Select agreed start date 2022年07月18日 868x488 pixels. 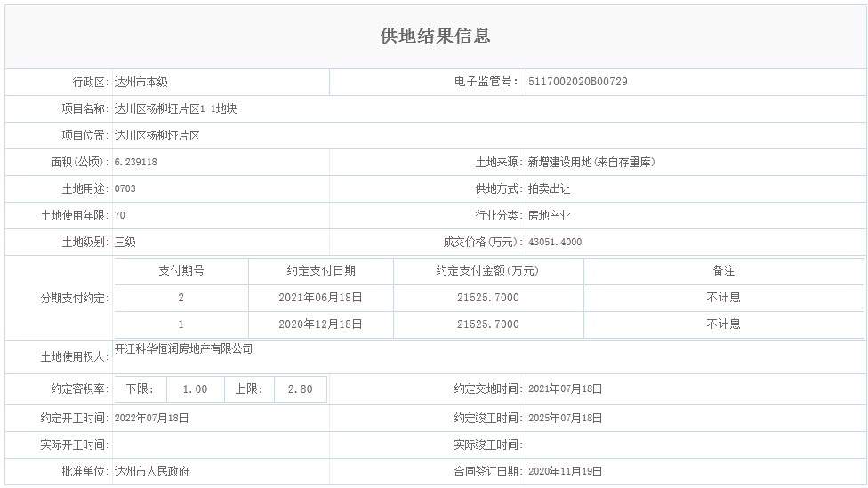(152, 419)
